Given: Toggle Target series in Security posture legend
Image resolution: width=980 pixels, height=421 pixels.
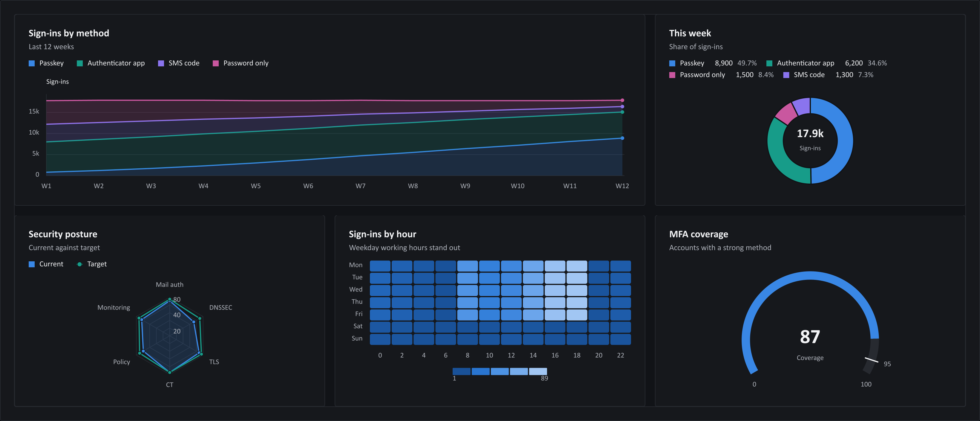Looking at the screenshot, I should click(x=92, y=264).
